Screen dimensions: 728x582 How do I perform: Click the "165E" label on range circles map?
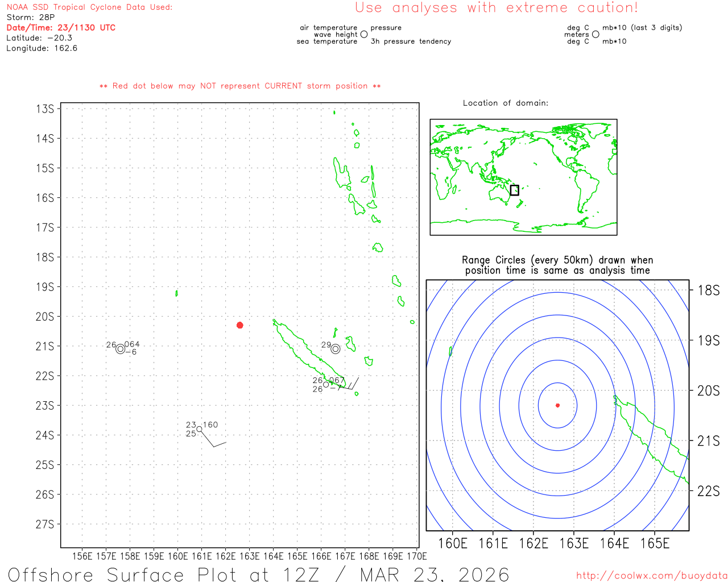click(x=655, y=543)
